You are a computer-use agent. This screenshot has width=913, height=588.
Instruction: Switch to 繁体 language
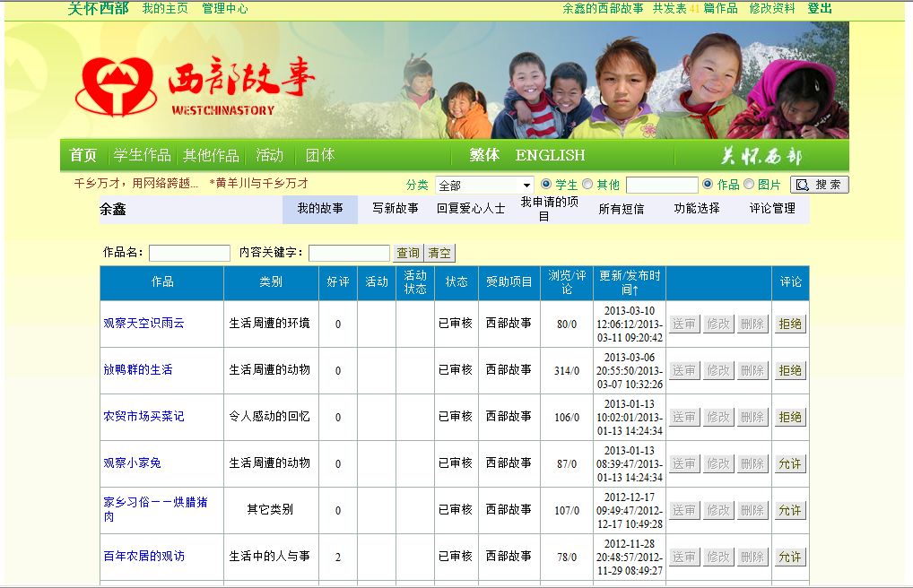coord(484,155)
